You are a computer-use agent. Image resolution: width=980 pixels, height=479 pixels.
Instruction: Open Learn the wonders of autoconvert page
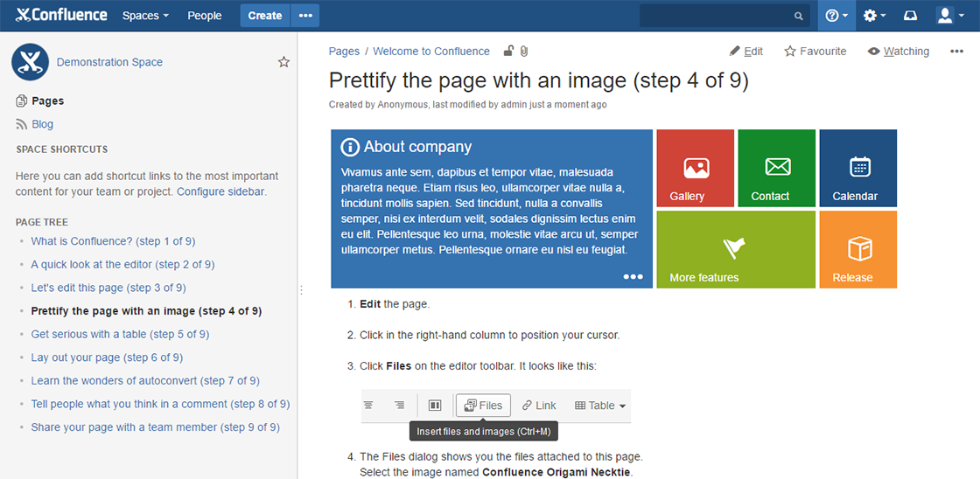pos(145,381)
